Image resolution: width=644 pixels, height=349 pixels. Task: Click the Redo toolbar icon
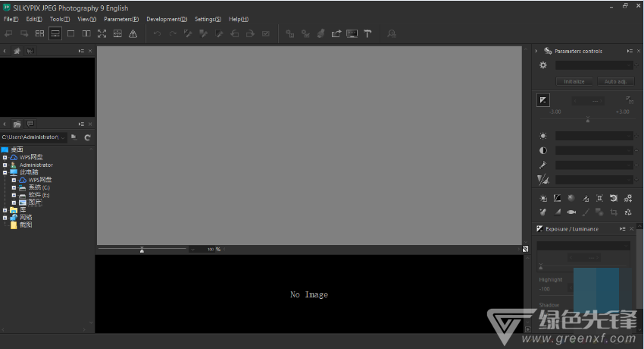pos(173,33)
